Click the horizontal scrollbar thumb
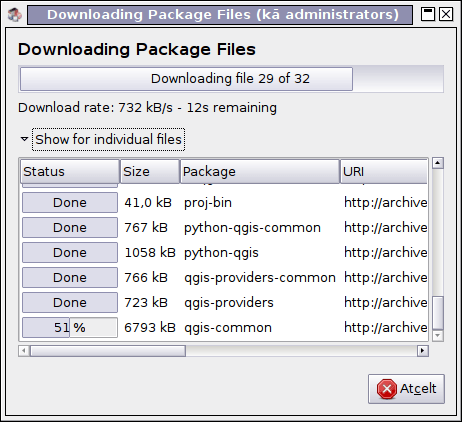 108,351
